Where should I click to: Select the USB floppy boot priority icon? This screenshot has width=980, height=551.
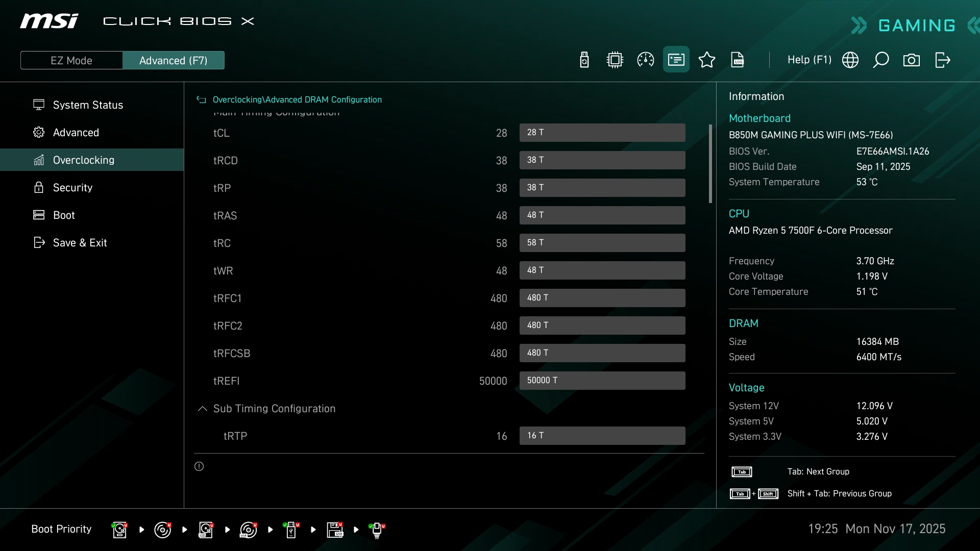(x=335, y=530)
